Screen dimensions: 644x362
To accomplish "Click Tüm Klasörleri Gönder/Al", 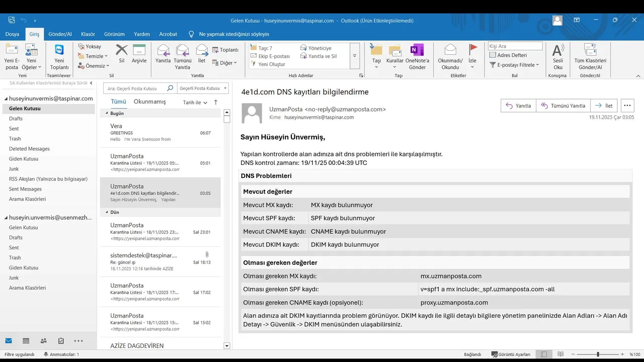I will point(590,57).
